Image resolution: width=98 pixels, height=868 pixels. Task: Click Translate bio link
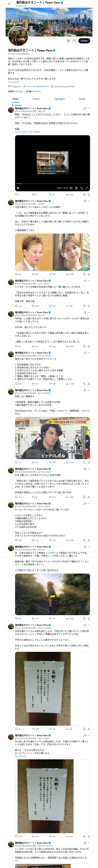pos(14,82)
